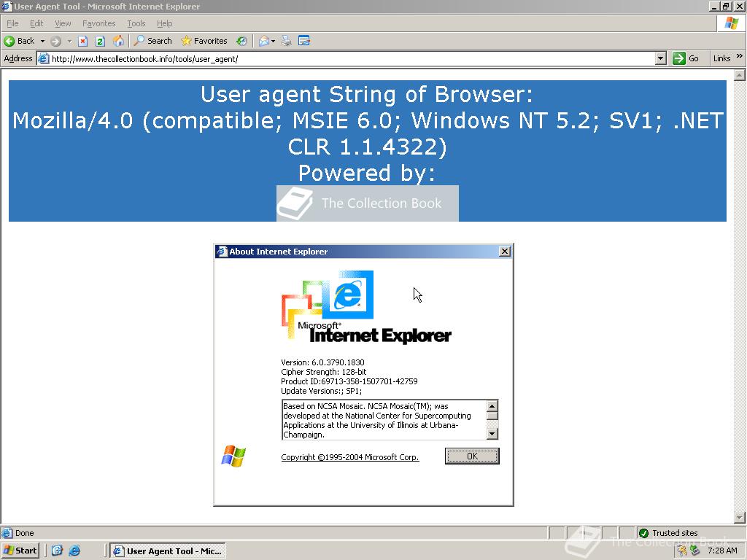
Task: Click the Search toolbar button
Action: 152,41
